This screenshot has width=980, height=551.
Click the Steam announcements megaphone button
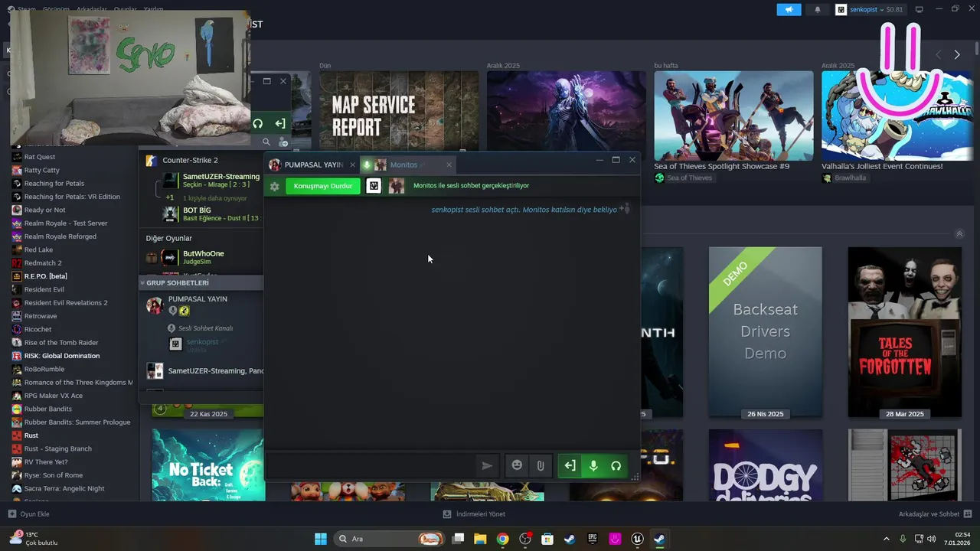point(789,9)
